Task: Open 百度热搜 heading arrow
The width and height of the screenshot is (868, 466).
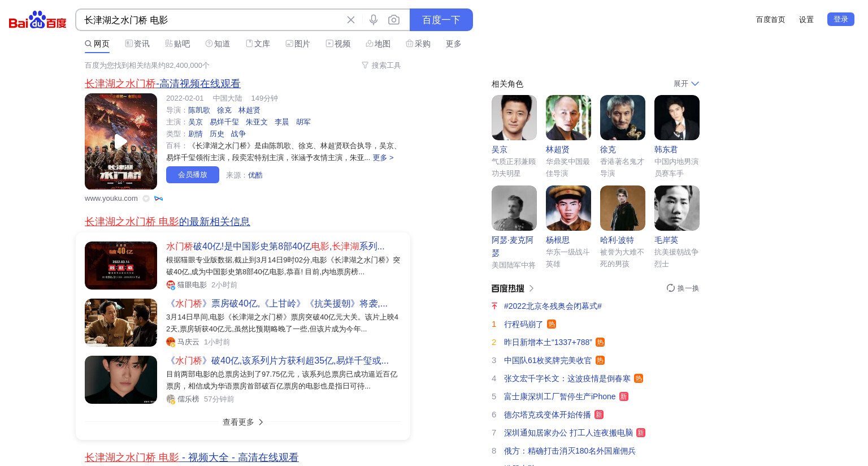Action: (x=531, y=288)
